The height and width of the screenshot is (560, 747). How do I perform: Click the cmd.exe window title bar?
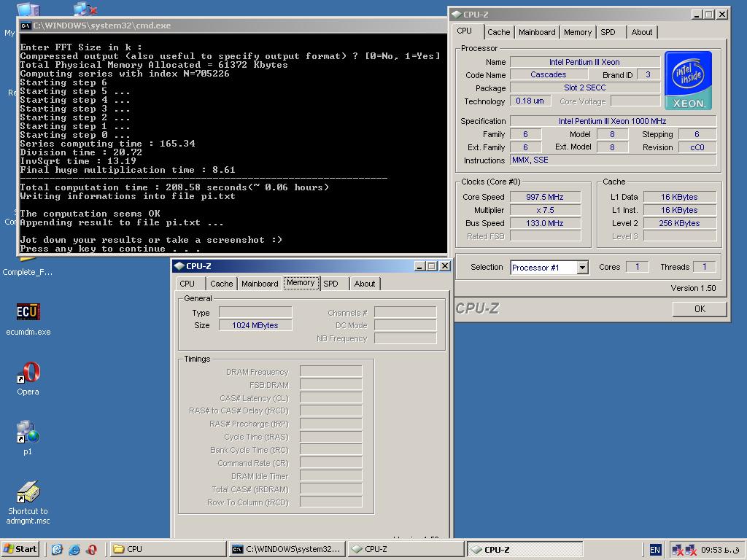point(232,26)
